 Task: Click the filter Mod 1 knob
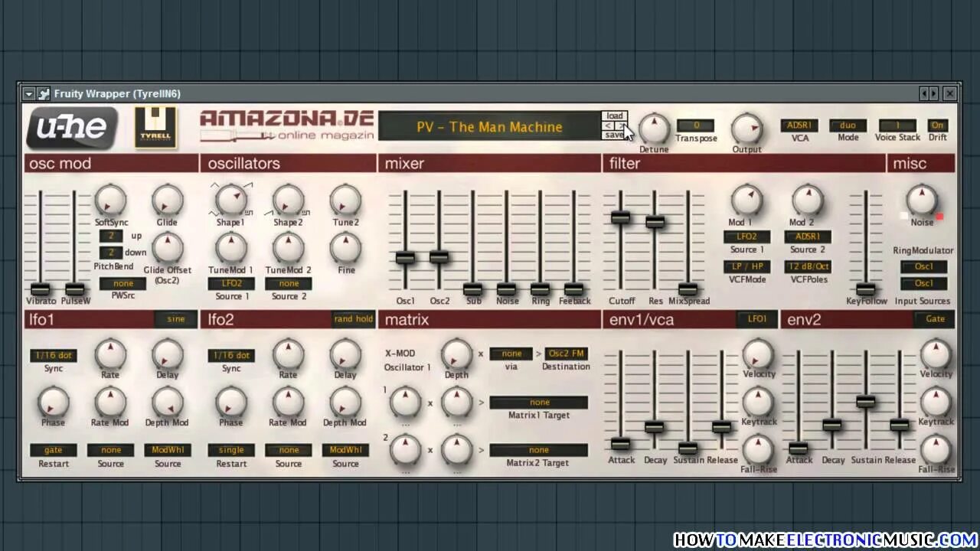[x=746, y=201]
